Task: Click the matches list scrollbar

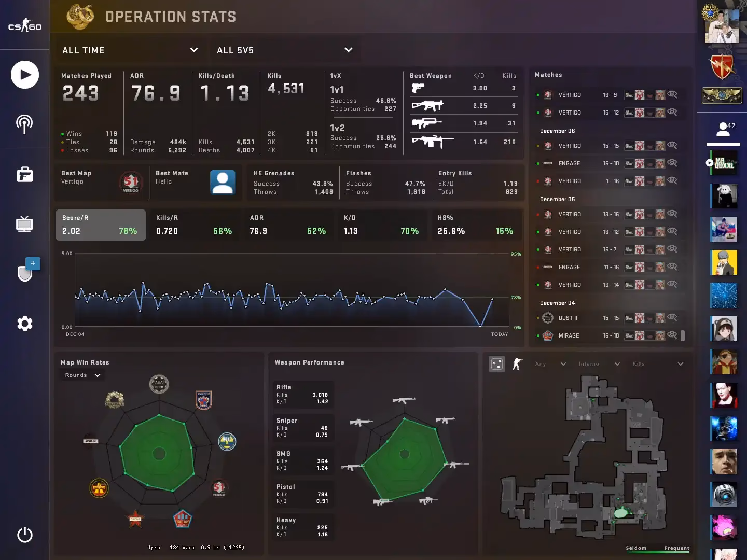Action: tap(683, 335)
